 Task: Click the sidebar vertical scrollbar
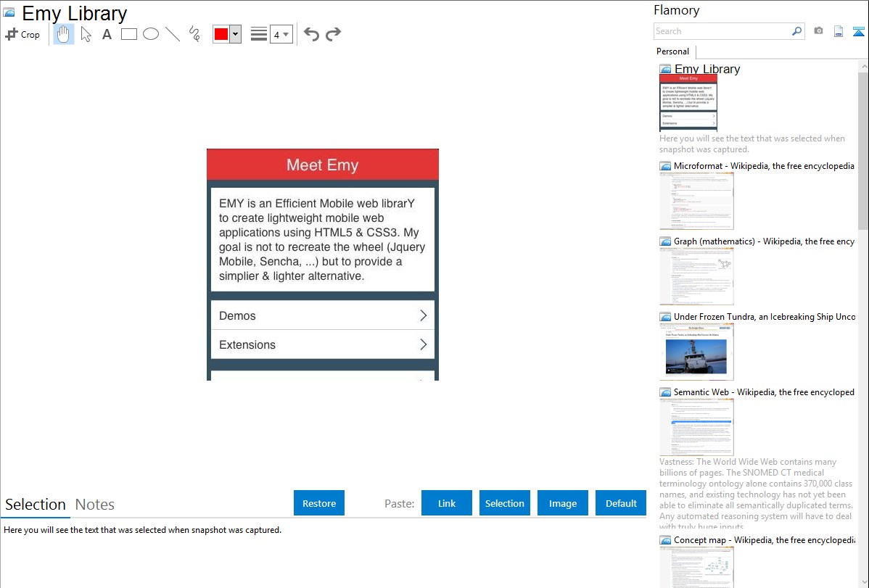tap(863, 151)
